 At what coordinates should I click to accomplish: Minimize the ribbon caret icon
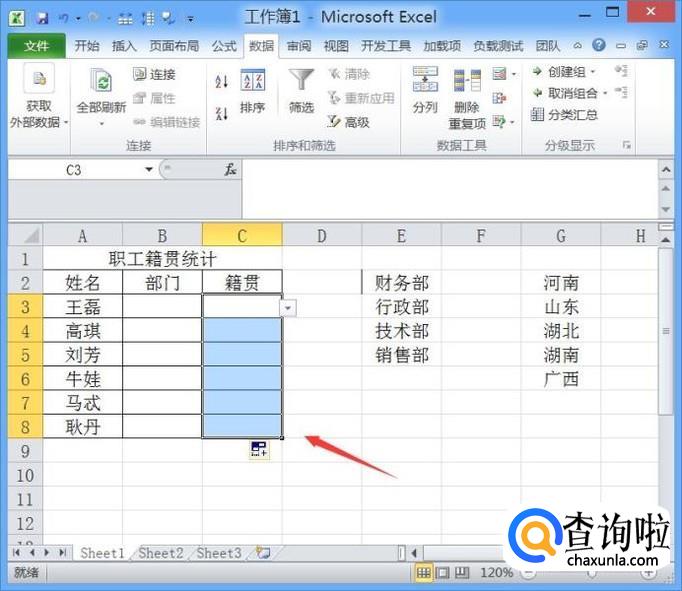578,45
